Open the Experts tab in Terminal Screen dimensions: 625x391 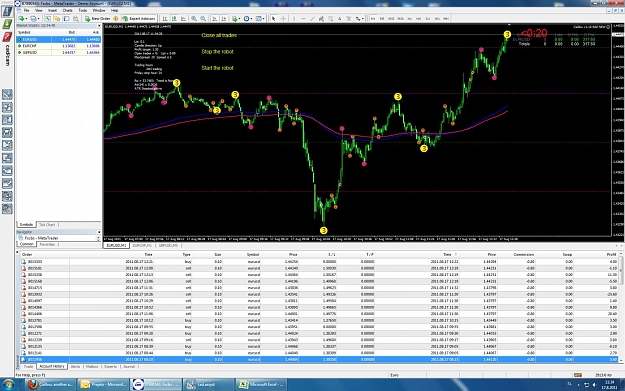pyautogui.click(x=110, y=366)
